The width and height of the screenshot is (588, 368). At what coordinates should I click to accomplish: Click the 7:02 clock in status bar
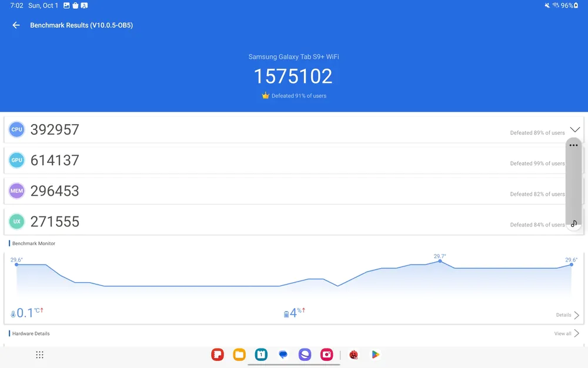pos(16,6)
